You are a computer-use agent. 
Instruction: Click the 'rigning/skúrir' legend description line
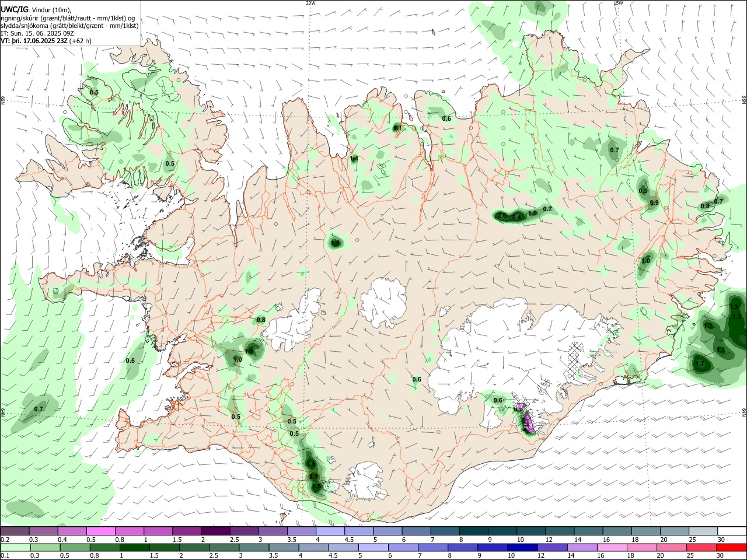point(68,17)
